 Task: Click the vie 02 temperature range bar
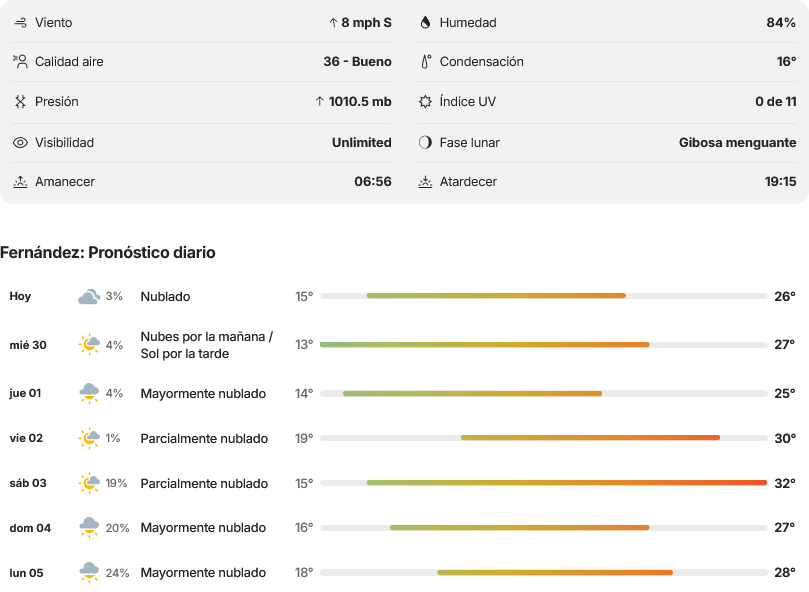click(x=544, y=438)
